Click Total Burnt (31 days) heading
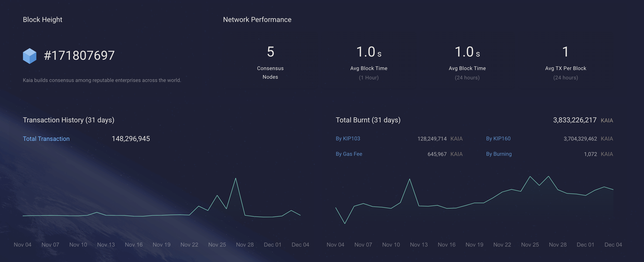 pos(368,120)
